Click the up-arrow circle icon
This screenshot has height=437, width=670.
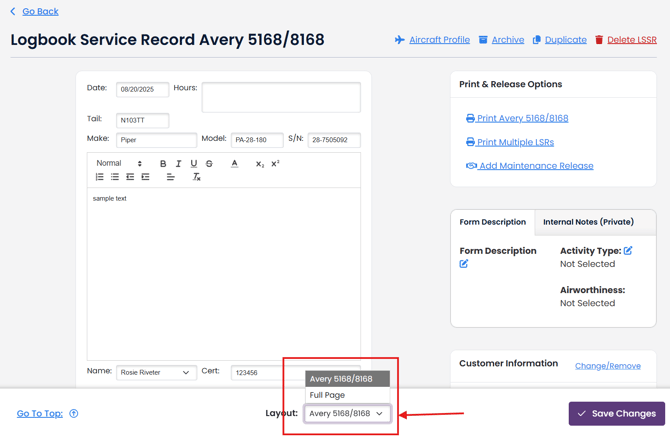pyautogui.click(x=73, y=414)
